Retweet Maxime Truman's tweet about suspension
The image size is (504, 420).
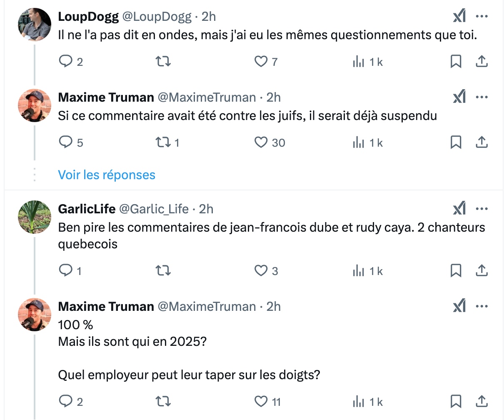pyautogui.click(x=163, y=142)
